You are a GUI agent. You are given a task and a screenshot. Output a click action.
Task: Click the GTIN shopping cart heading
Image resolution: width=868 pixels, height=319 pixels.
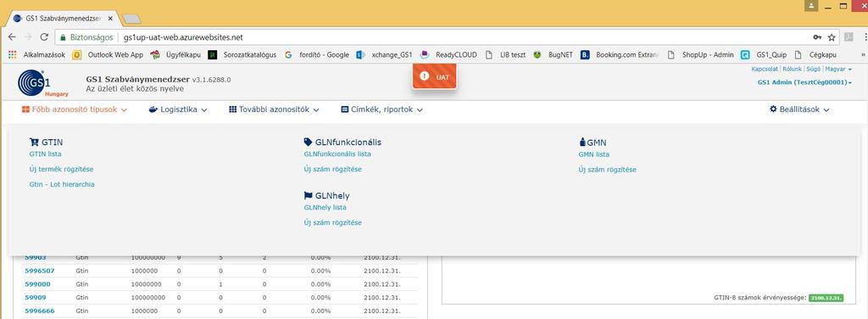(46, 143)
